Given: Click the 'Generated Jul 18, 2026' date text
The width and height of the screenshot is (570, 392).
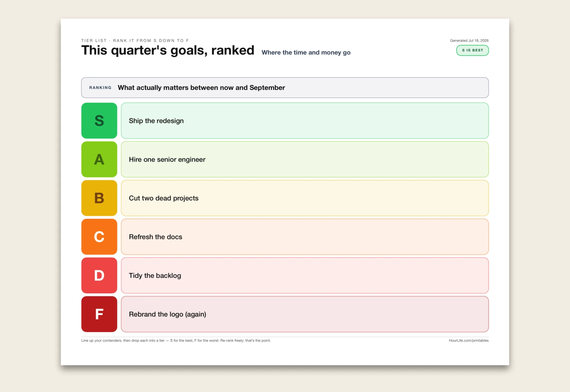Looking at the screenshot, I should click(469, 41).
